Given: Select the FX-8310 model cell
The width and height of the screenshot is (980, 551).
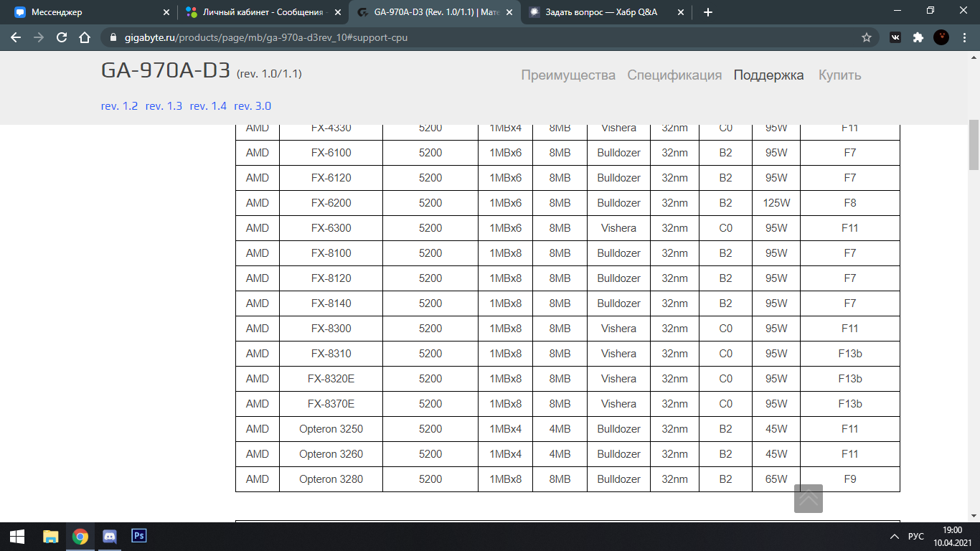Looking at the screenshot, I should pos(331,354).
